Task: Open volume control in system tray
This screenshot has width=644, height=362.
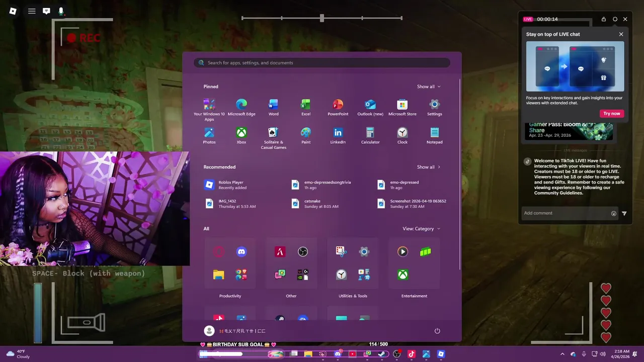Action: click(603, 354)
